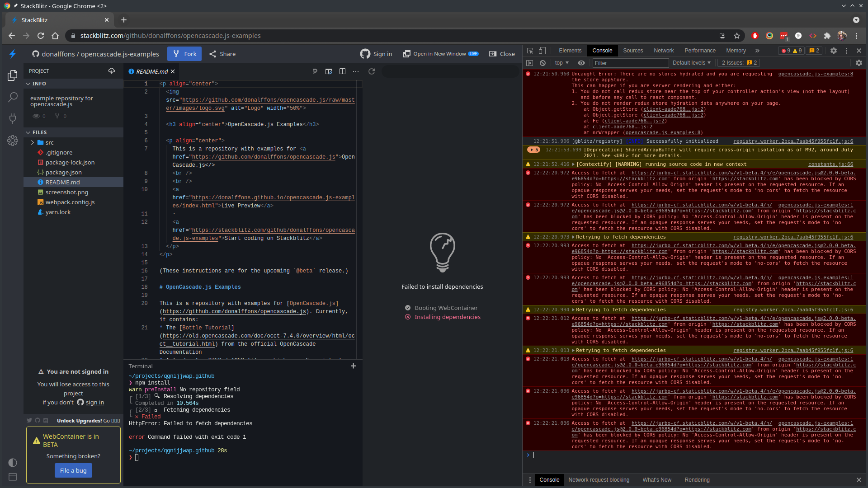Toggle Prettier formatting for the editor
The width and height of the screenshot is (868, 488).
click(315, 71)
